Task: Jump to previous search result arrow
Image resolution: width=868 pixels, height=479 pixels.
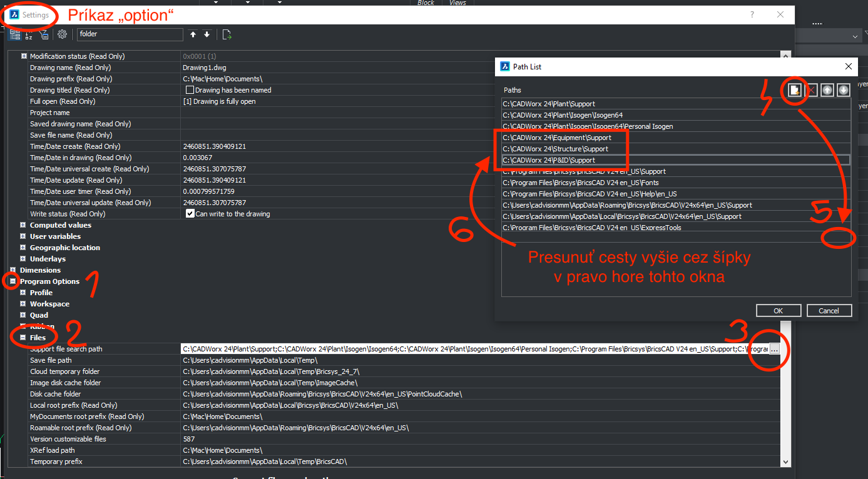Action: (193, 34)
